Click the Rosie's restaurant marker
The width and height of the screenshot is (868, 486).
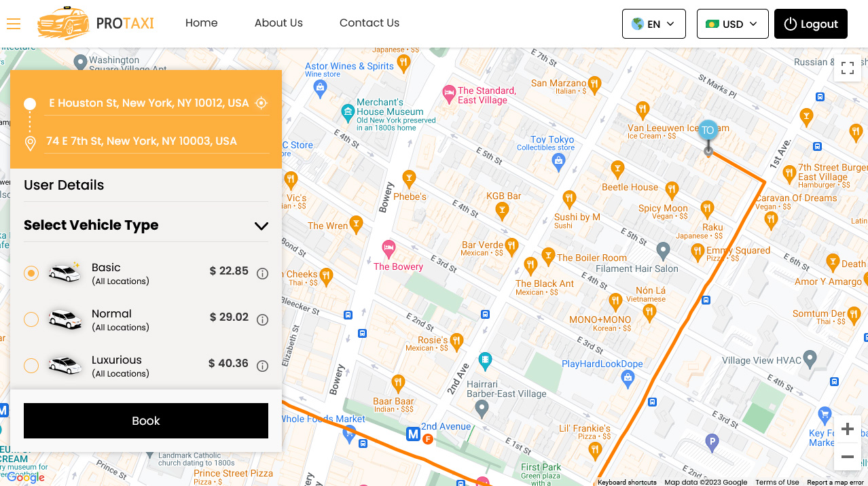click(456, 341)
